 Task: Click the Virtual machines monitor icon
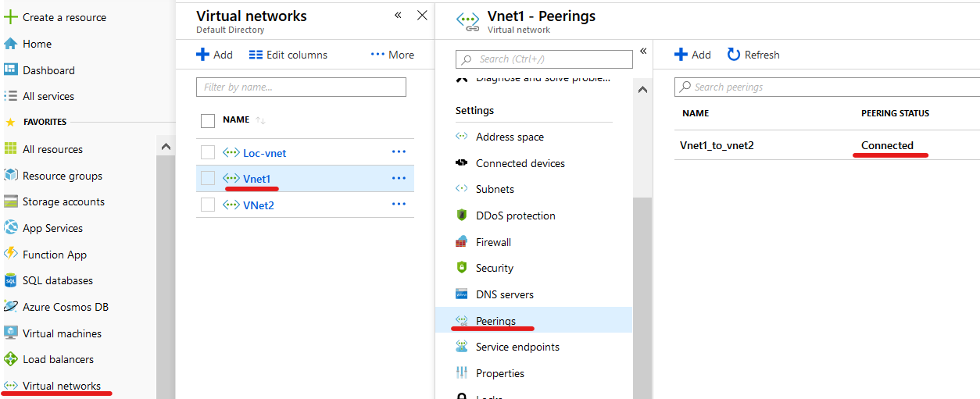tap(11, 333)
